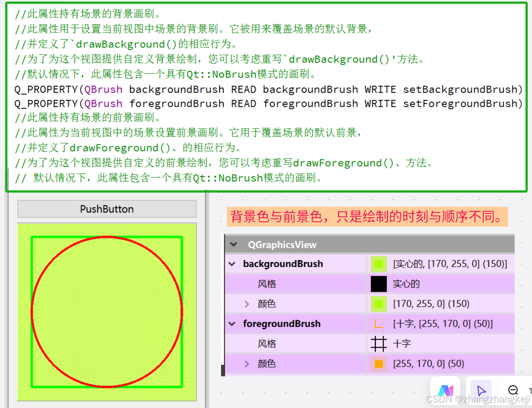Viewport: 532px width, 408px height.
Task: Click the 十字 style value
Action: (x=402, y=344)
